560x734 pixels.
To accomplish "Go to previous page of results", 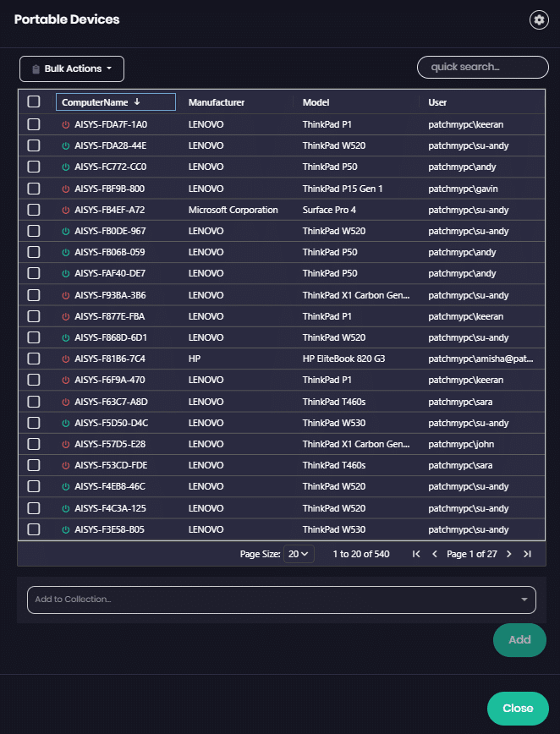I will [x=435, y=554].
